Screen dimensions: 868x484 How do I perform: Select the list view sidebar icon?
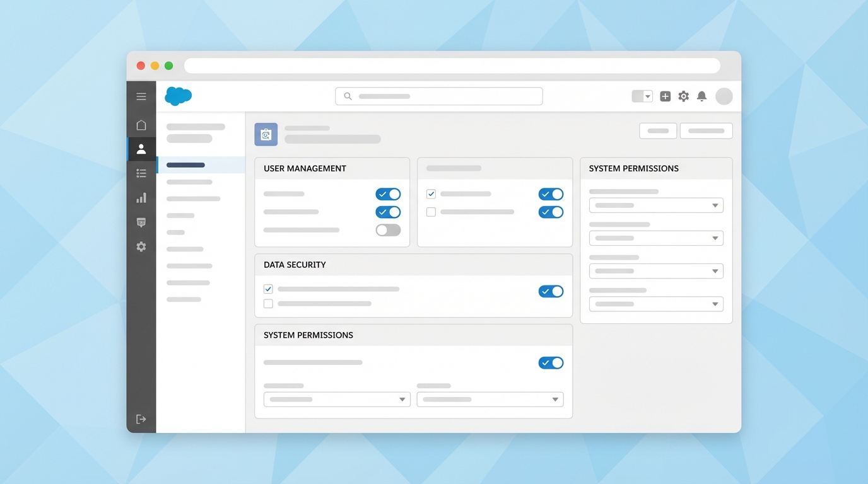pyautogui.click(x=141, y=173)
